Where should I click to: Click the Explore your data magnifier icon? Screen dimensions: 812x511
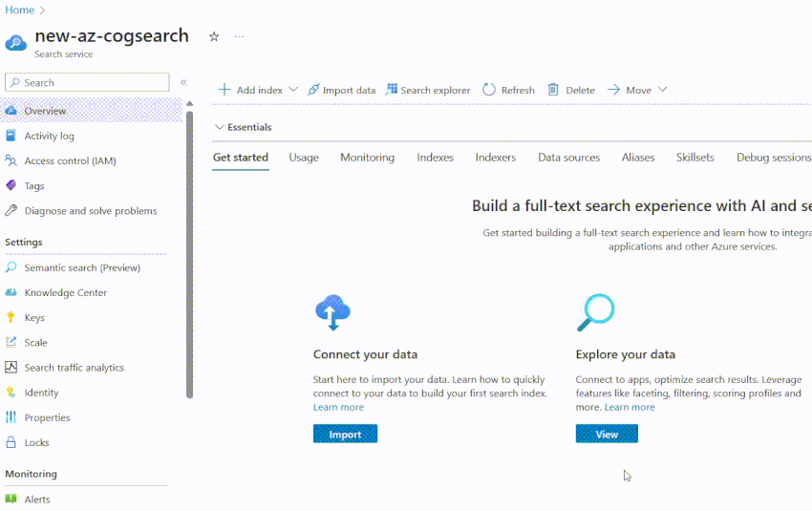pos(595,312)
